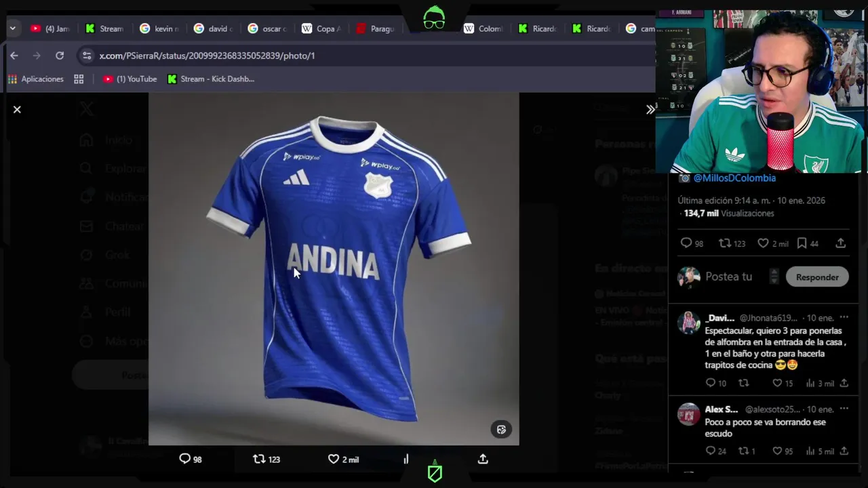Click the blue ANDINA jersey image
Screen dimensions: 868x488
(x=334, y=268)
